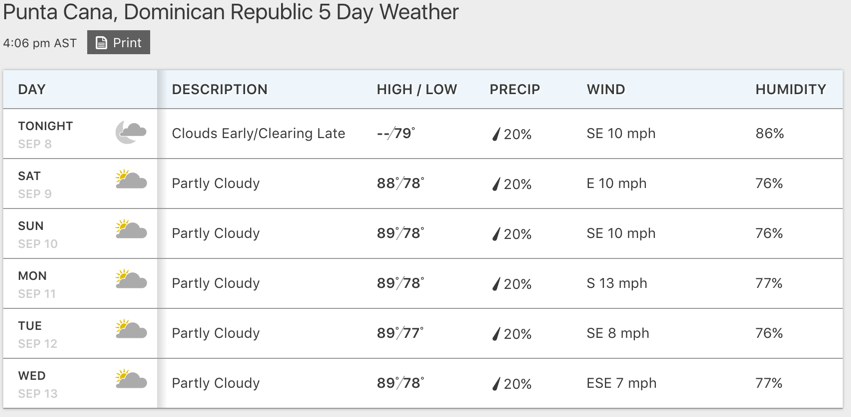Click the Tonight moon and cloud icon
The height and width of the screenshot is (417, 851).
131,132
